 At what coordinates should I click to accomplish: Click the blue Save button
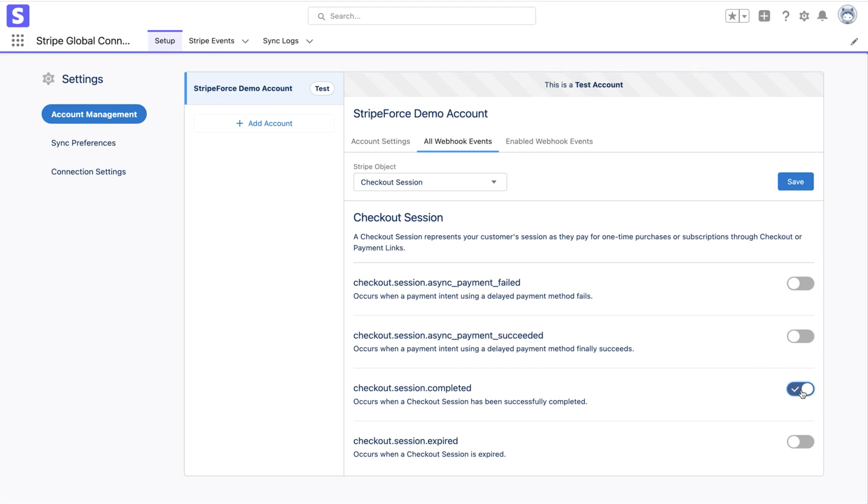(795, 182)
